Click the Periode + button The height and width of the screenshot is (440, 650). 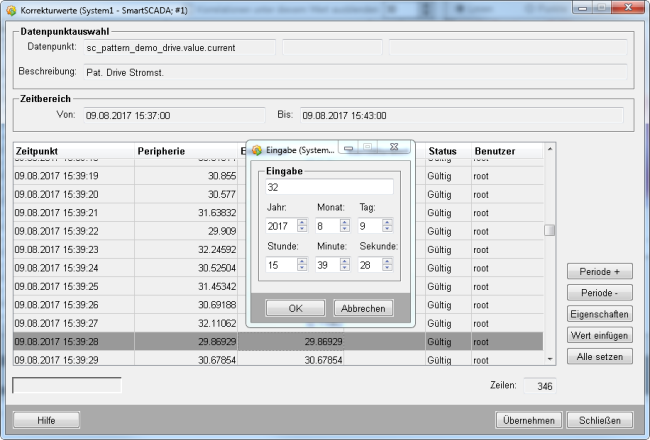pos(600,272)
